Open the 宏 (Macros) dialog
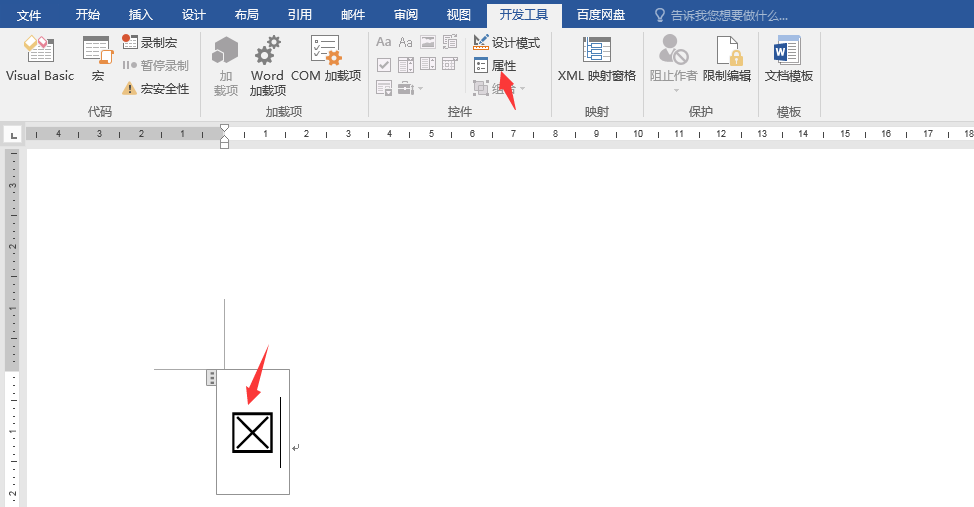 coord(98,59)
